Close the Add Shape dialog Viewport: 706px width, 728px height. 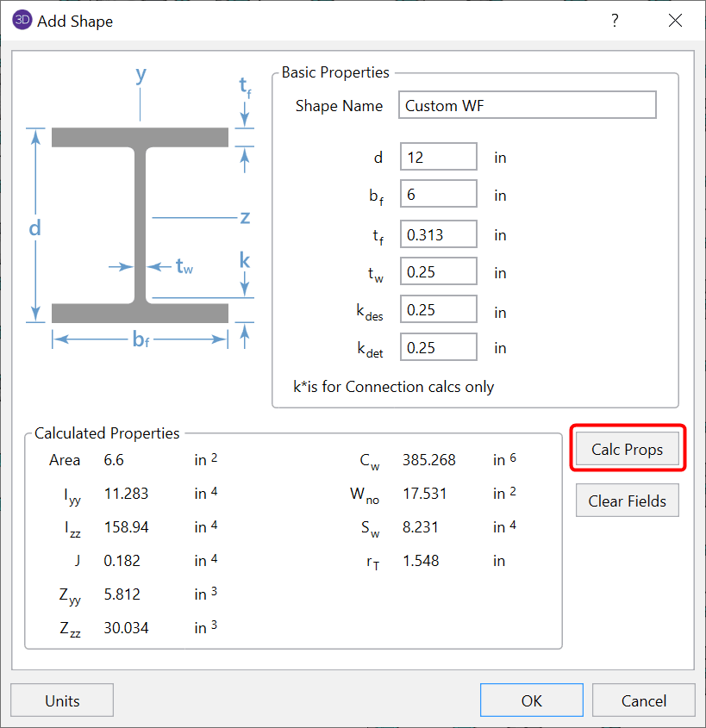point(675,20)
